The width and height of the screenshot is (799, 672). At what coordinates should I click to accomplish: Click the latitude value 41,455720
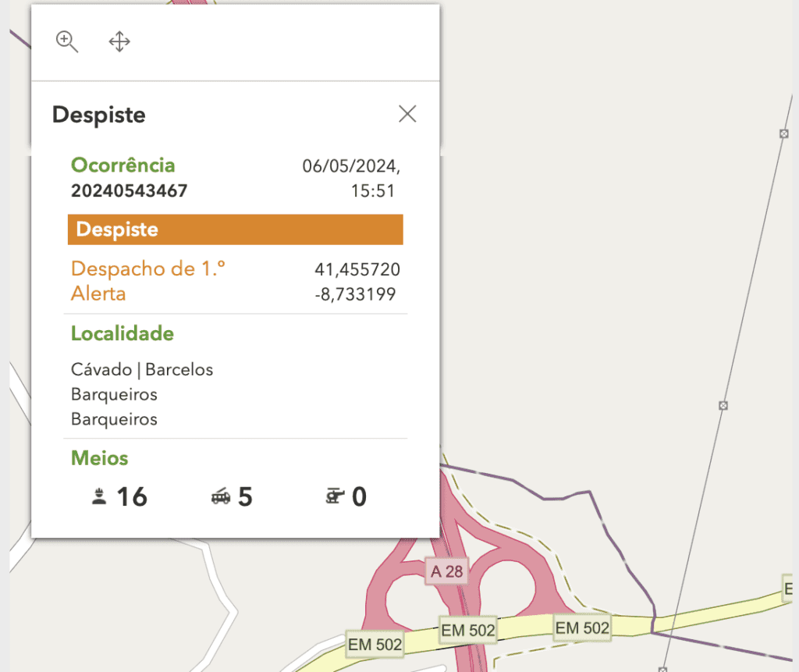point(357,270)
